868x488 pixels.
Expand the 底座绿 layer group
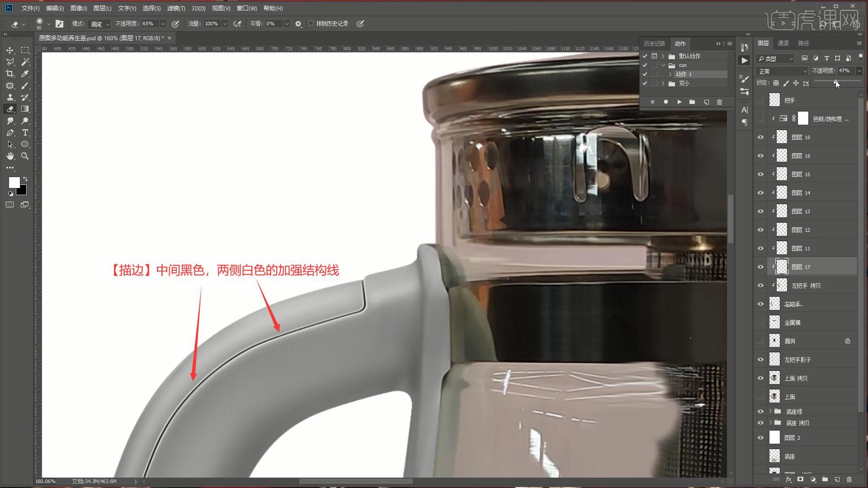pyautogui.click(x=770, y=411)
